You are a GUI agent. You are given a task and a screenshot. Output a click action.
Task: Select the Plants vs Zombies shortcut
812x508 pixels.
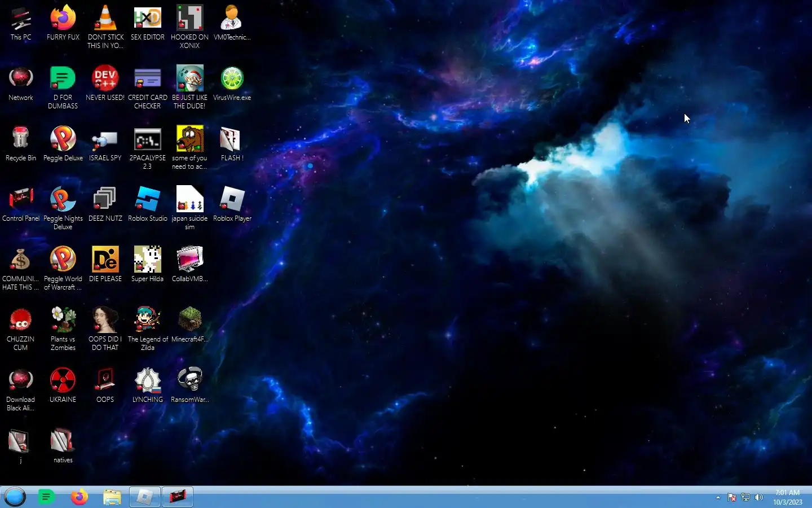[63, 329]
